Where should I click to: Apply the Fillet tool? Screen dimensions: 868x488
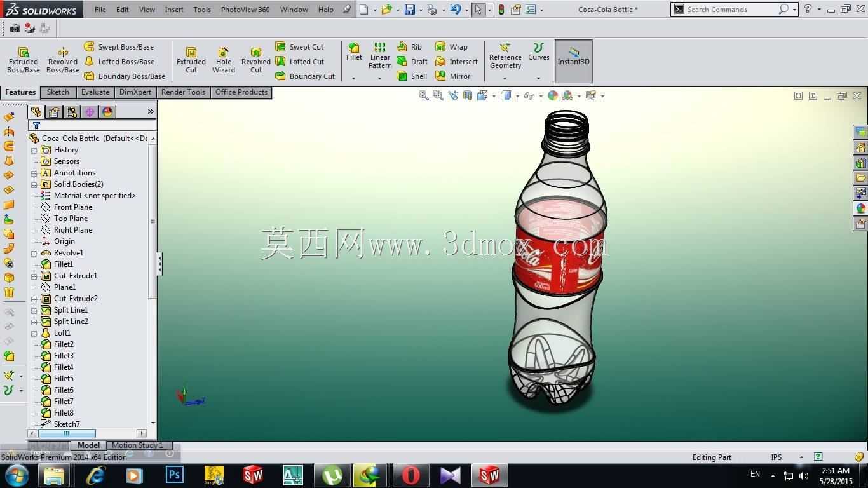(x=354, y=52)
